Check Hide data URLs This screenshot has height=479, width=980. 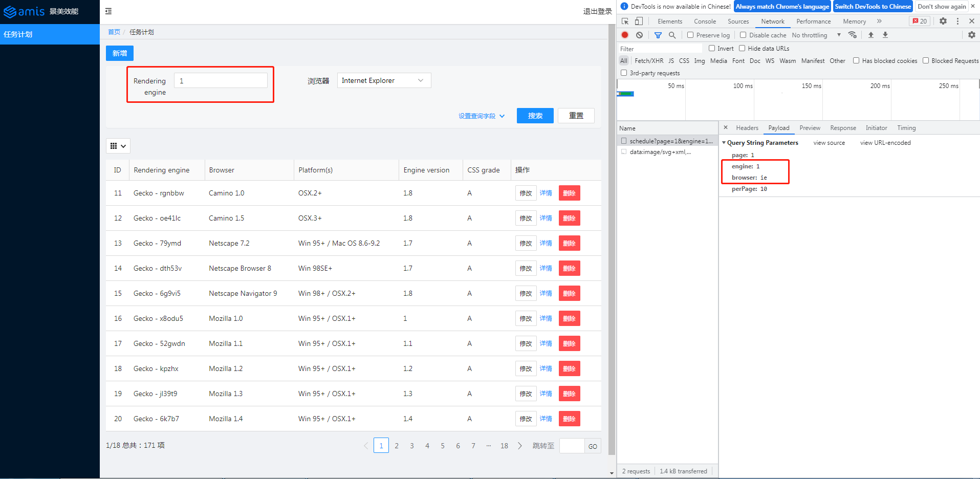click(x=742, y=48)
